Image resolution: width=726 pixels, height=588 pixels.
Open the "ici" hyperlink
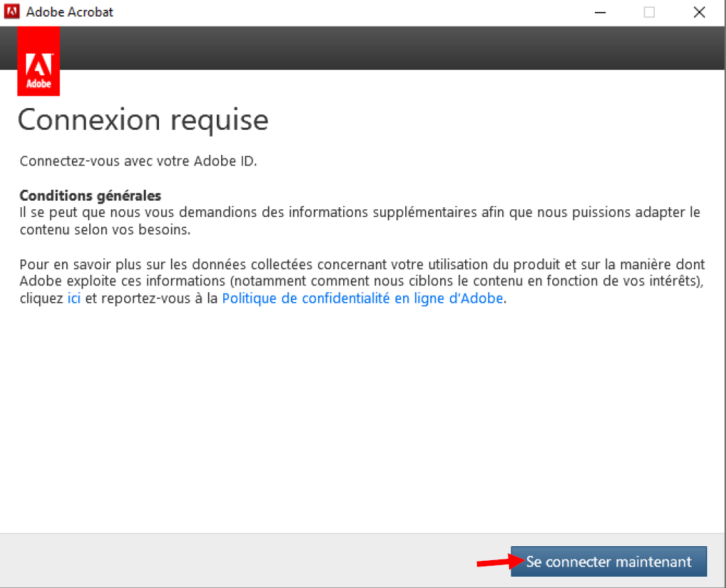(74, 299)
